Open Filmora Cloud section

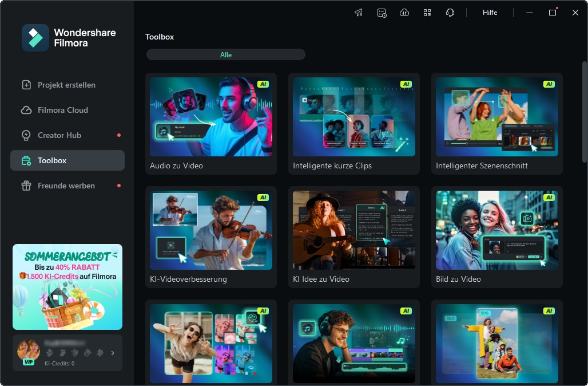pos(67,110)
